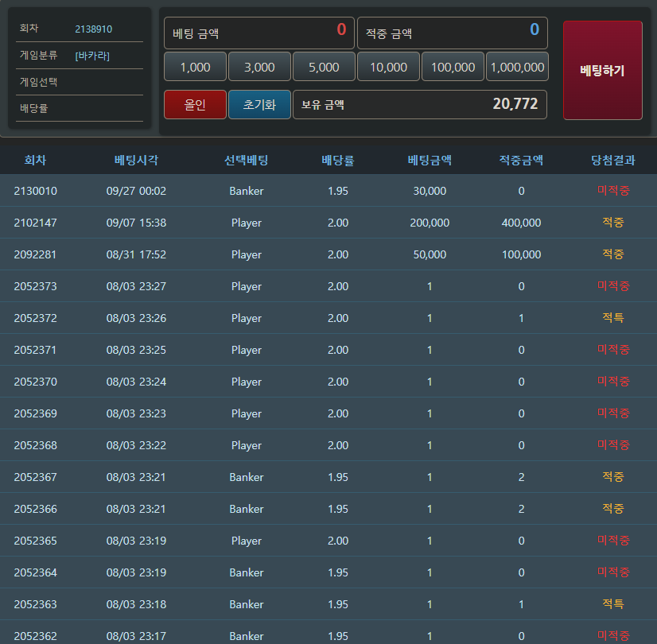Select round 2092281 in the history table

[x=35, y=254]
